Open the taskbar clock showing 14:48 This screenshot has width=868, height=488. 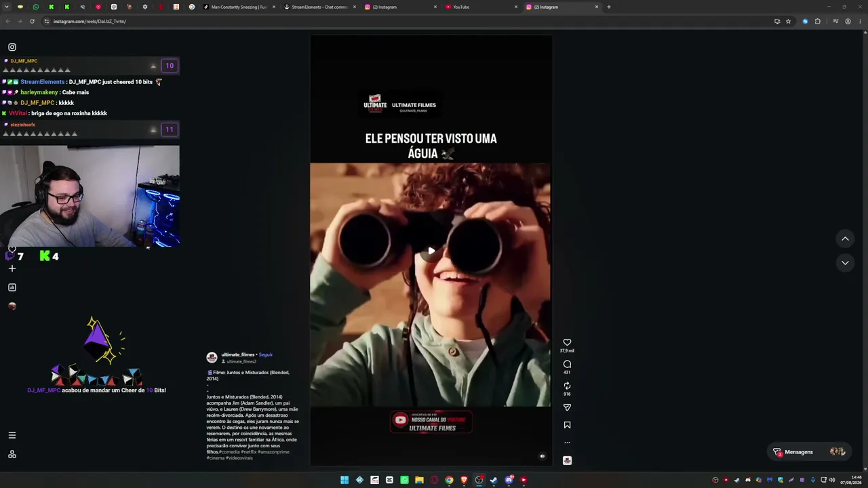coord(851,480)
